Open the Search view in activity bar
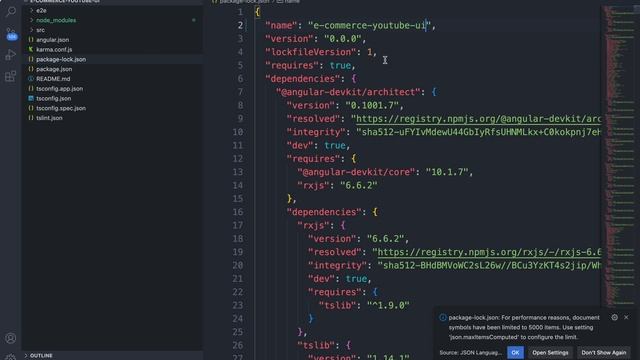Viewport: 640px width, 360px height. point(11,11)
